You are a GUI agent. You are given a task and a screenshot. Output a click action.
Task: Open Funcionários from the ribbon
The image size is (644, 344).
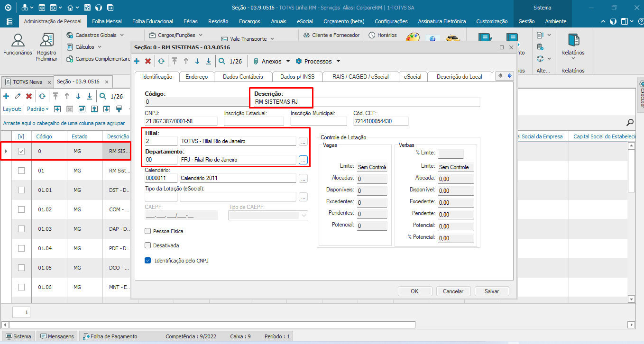[18, 45]
